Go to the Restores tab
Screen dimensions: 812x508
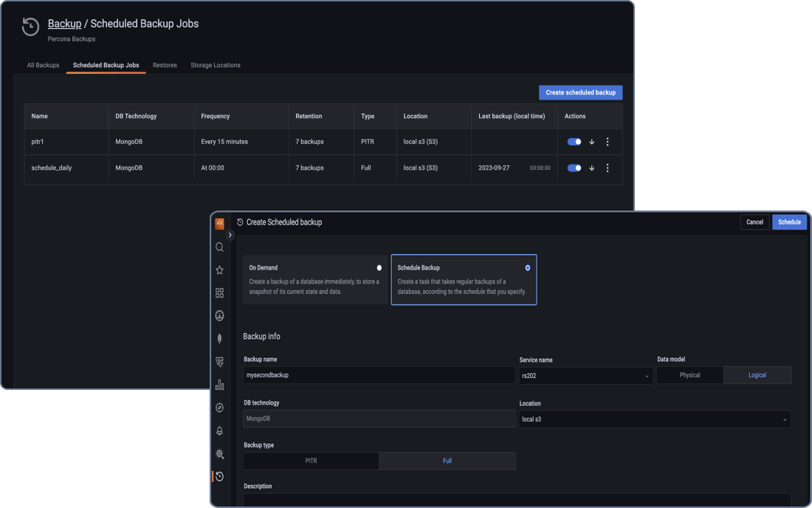click(165, 65)
